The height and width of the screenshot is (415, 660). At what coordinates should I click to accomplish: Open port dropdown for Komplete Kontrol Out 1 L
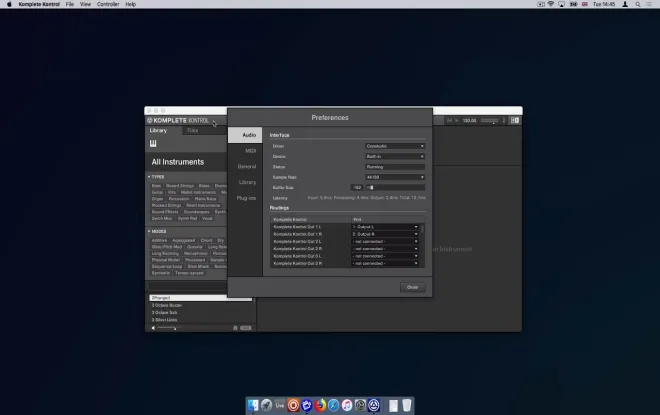(x=385, y=227)
